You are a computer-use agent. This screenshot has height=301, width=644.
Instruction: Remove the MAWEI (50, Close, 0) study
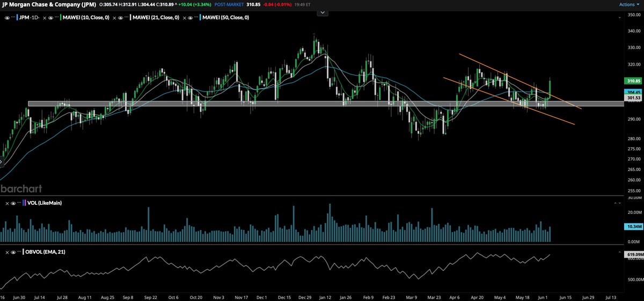[x=184, y=18]
